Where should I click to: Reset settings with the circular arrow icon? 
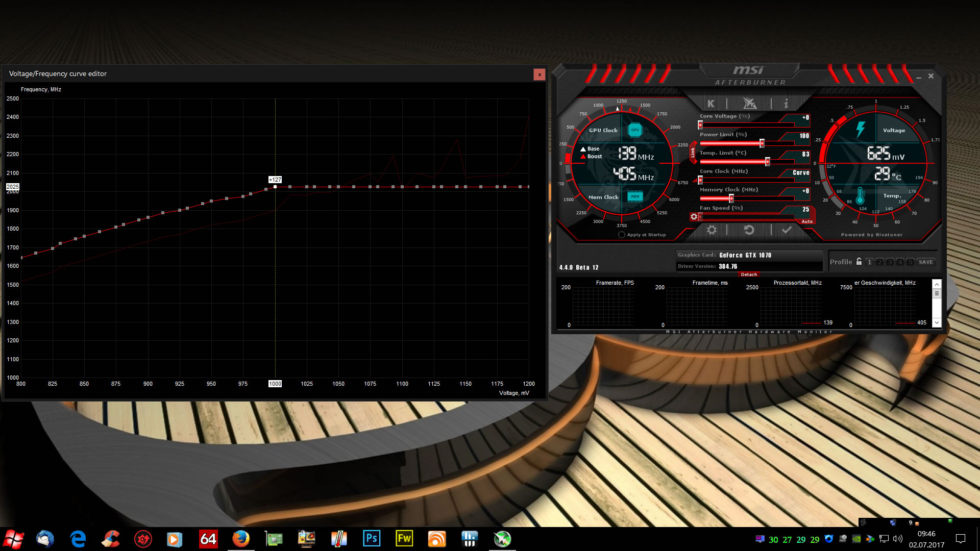pos(749,230)
